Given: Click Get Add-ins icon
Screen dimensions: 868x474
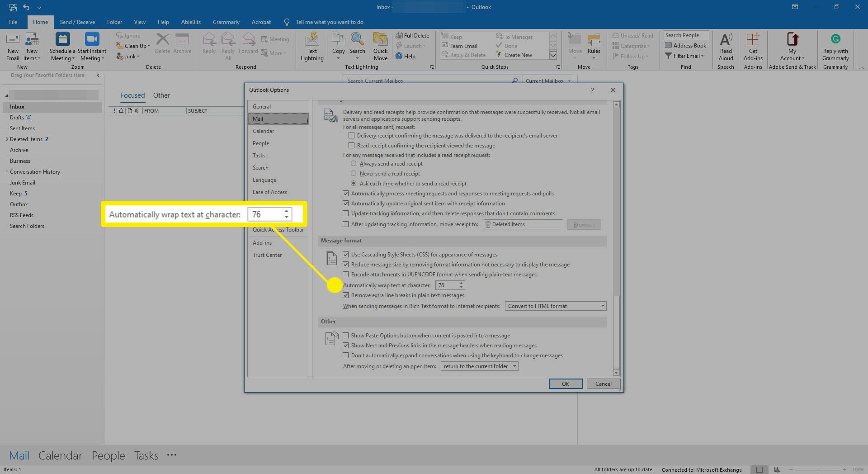Looking at the screenshot, I should [753, 40].
